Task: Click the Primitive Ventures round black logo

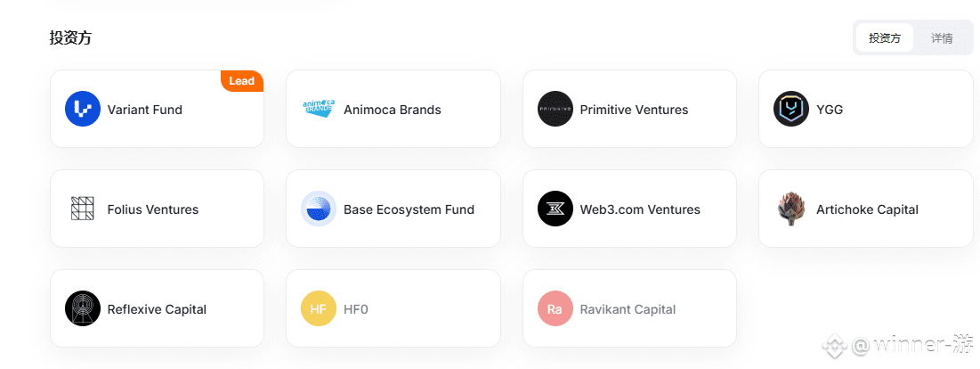Action: pos(555,109)
